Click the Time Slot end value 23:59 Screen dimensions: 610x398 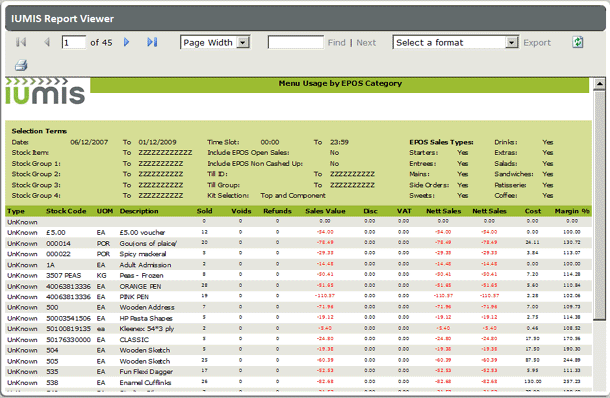click(x=339, y=142)
